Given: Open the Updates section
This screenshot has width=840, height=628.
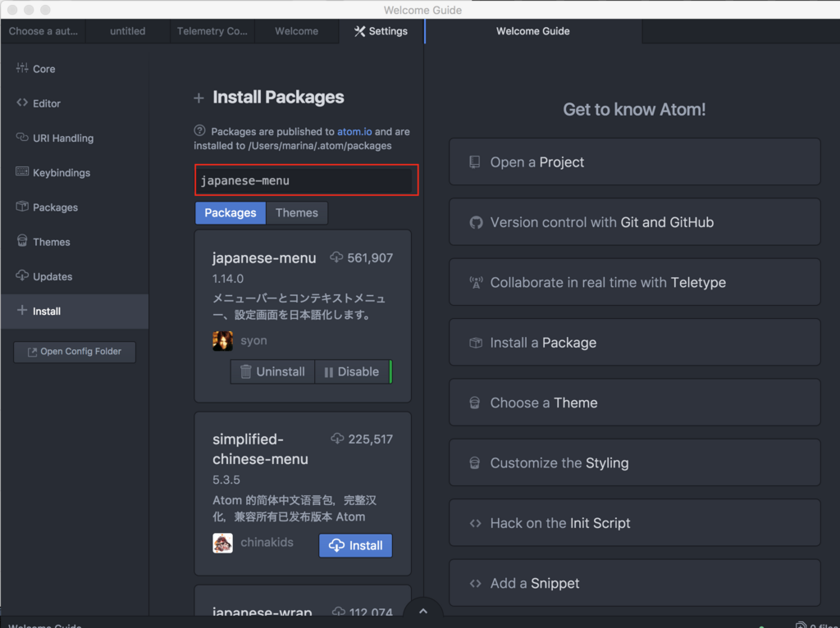Looking at the screenshot, I should (75, 277).
